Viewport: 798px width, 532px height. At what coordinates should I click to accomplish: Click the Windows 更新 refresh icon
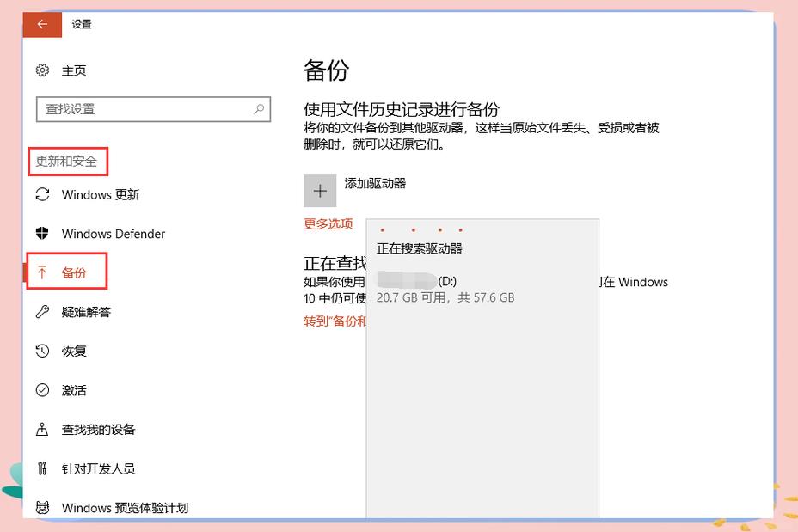click(x=42, y=194)
